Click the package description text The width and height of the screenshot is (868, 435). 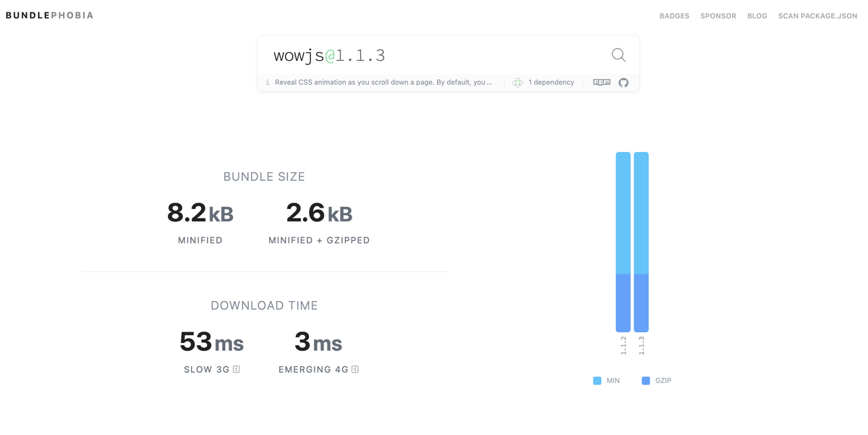(x=384, y=83)
